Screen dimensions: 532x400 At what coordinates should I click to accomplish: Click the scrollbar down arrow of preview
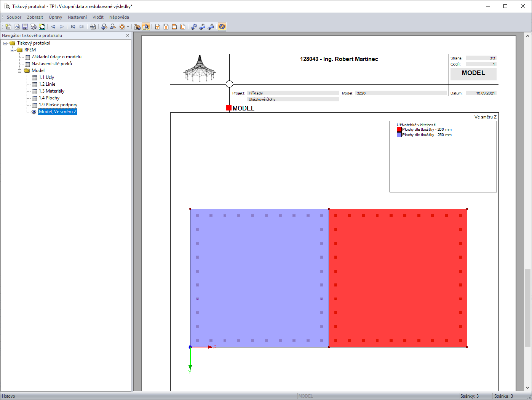coord(528,388)
